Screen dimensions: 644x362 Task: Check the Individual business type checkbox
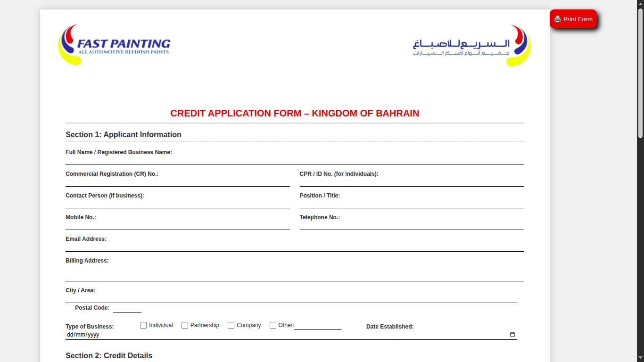143,325
